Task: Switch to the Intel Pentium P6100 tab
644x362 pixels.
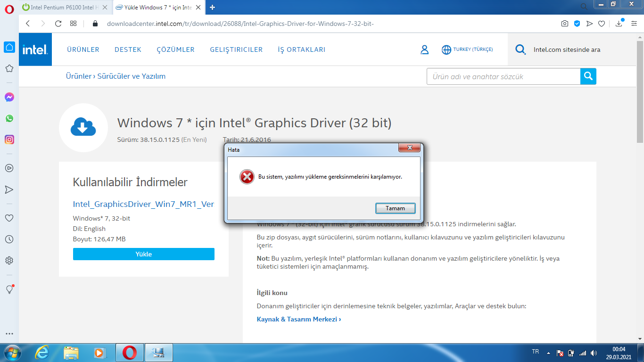Action: point(64,7)
